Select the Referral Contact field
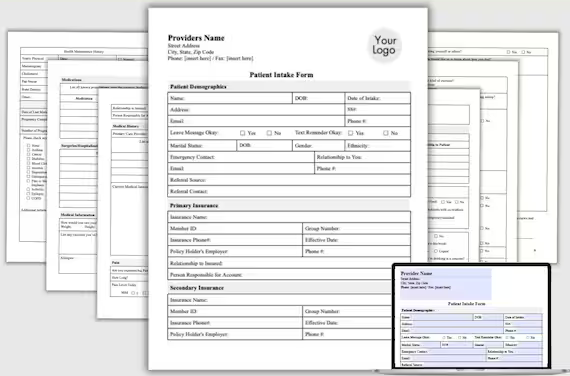The image size is (570, 376). pos(289,191)
